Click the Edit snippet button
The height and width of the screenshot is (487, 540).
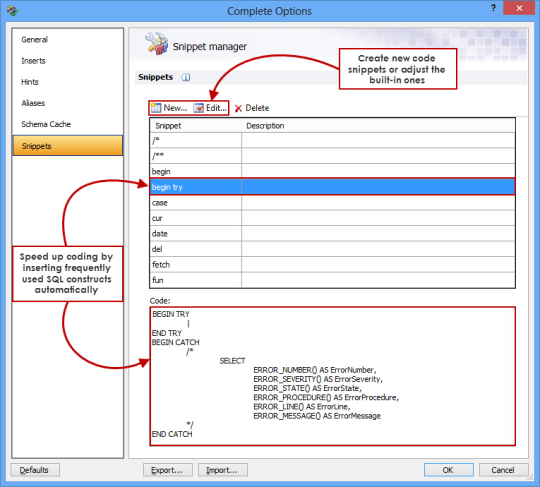pyautogui.click(x=210, y=108)
